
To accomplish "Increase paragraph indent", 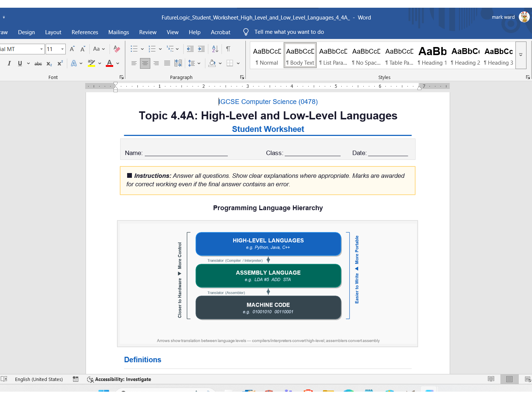I will (201, 49).
